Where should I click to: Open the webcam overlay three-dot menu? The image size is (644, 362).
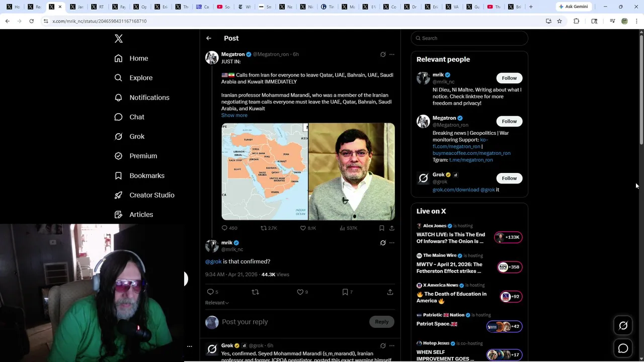(190, 346)
